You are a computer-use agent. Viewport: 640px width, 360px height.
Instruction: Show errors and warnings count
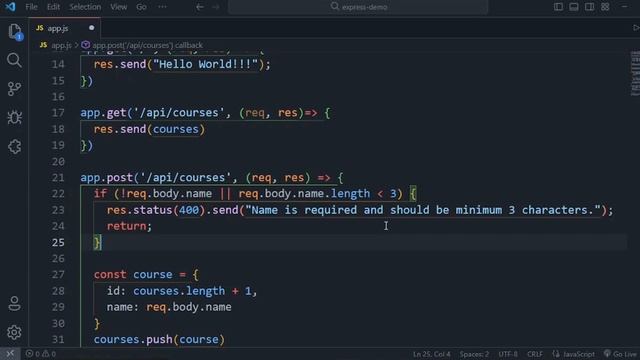(41, 354)
